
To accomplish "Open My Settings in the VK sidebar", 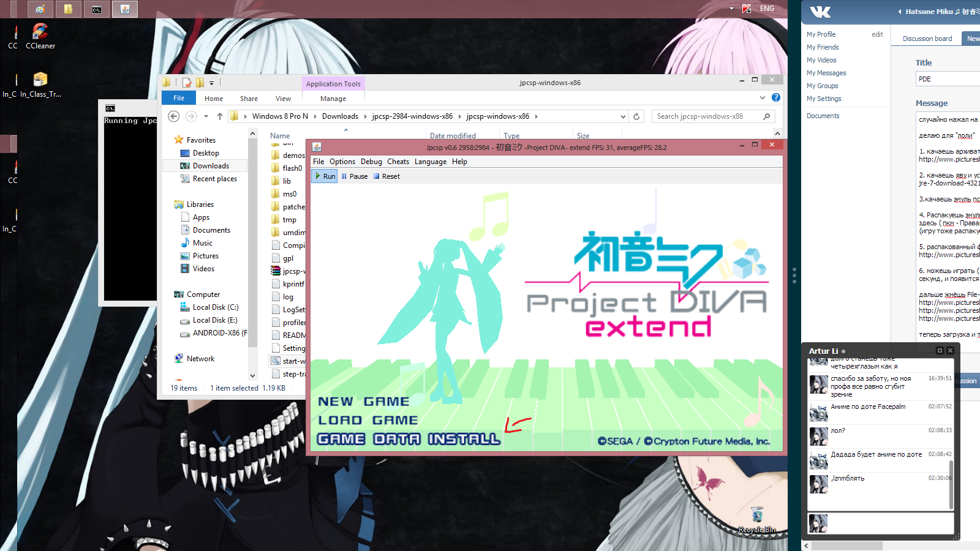I will pos(824,99).
